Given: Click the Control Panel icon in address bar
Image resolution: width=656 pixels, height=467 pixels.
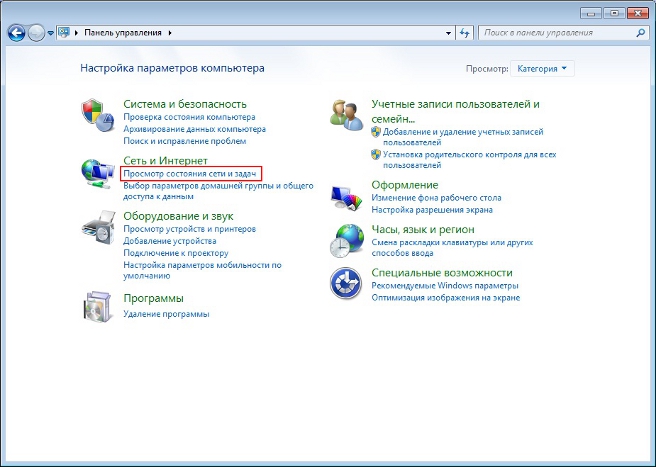Looking at the screenshot, I should 64,32.
